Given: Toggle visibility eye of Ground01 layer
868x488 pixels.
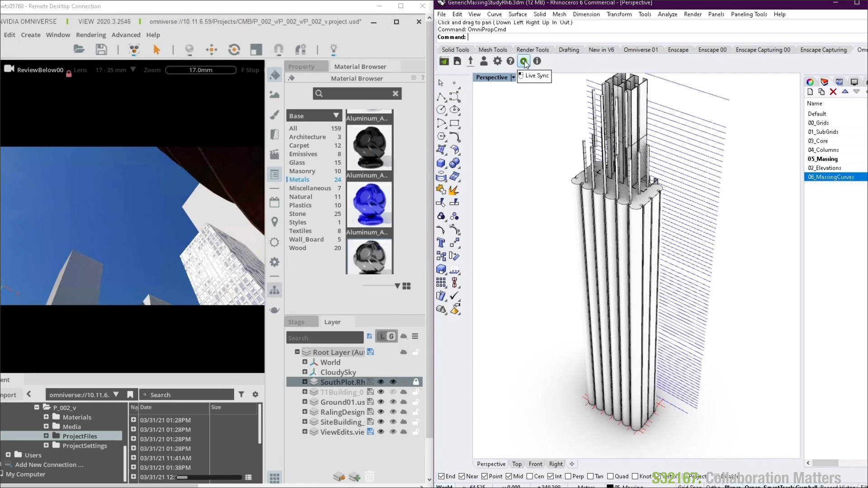Looking at the screenshot, I should (x=381, y=402).
